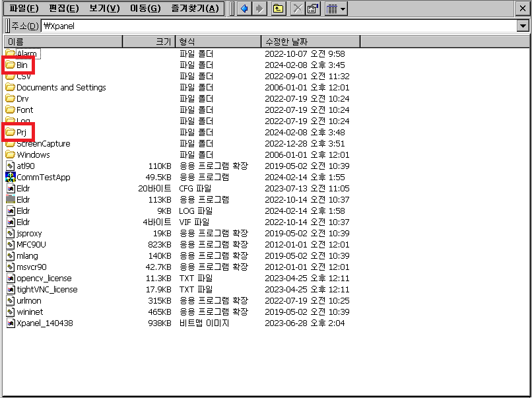Screen dimensions: 532x398
Task: Click the delete X toolbar icon
Action: point(298,9)
